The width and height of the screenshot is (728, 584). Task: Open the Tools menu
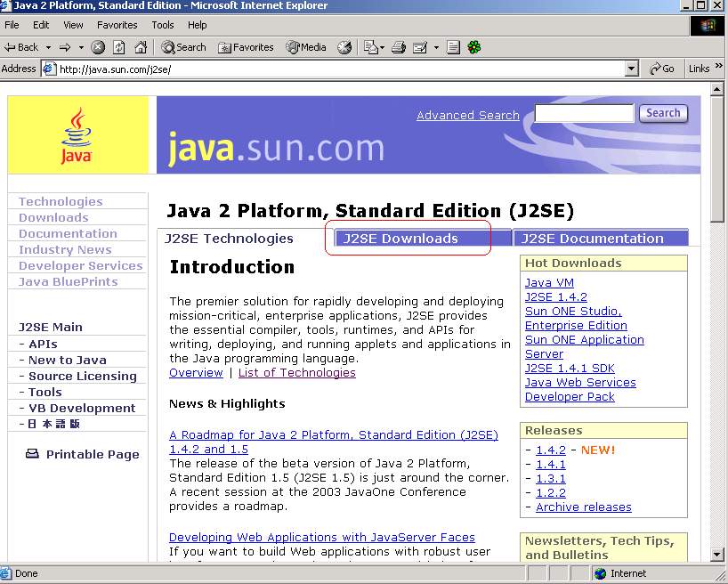[x=163, y=25]
